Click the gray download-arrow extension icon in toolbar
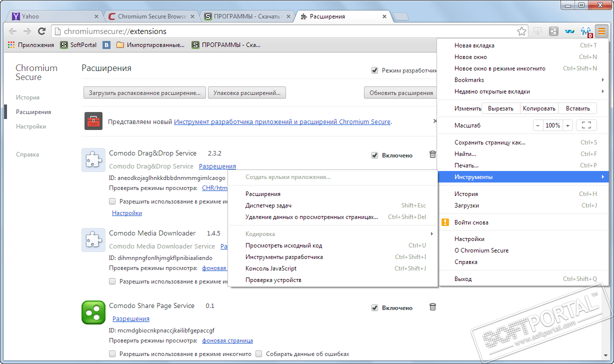 tap(538, 31)
